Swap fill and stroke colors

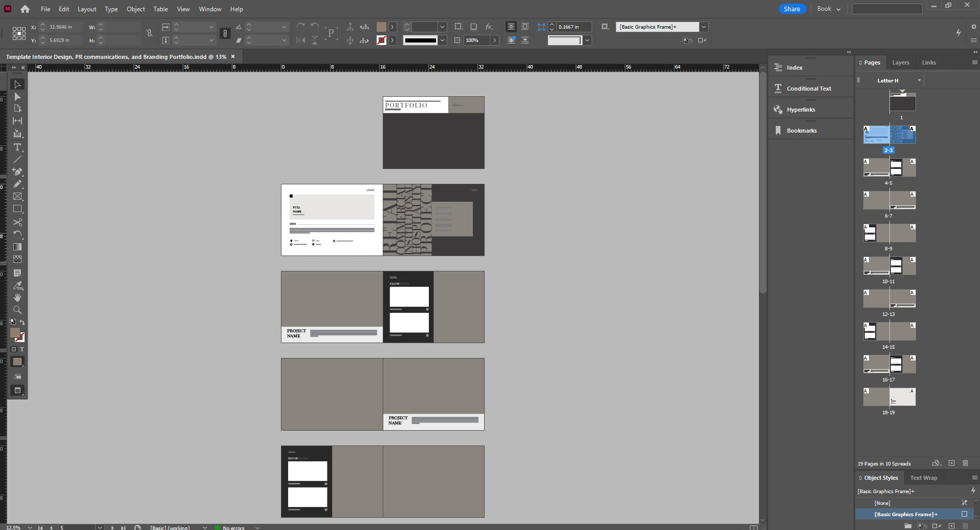pos(22,322)
